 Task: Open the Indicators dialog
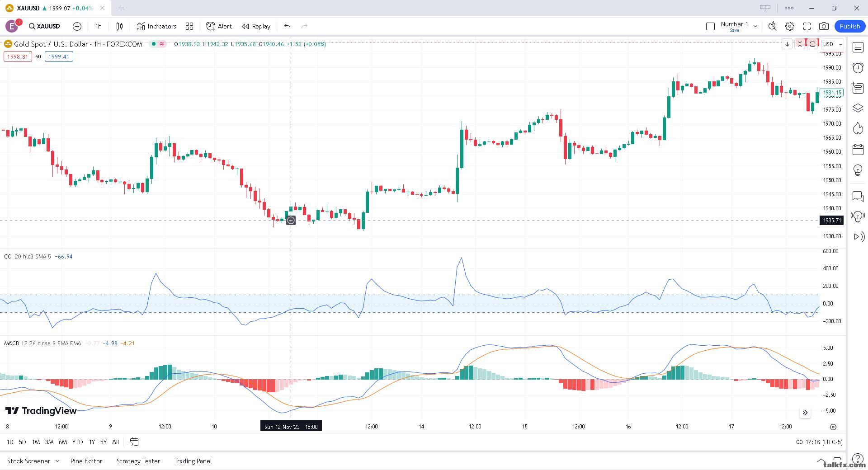(156, 26)
